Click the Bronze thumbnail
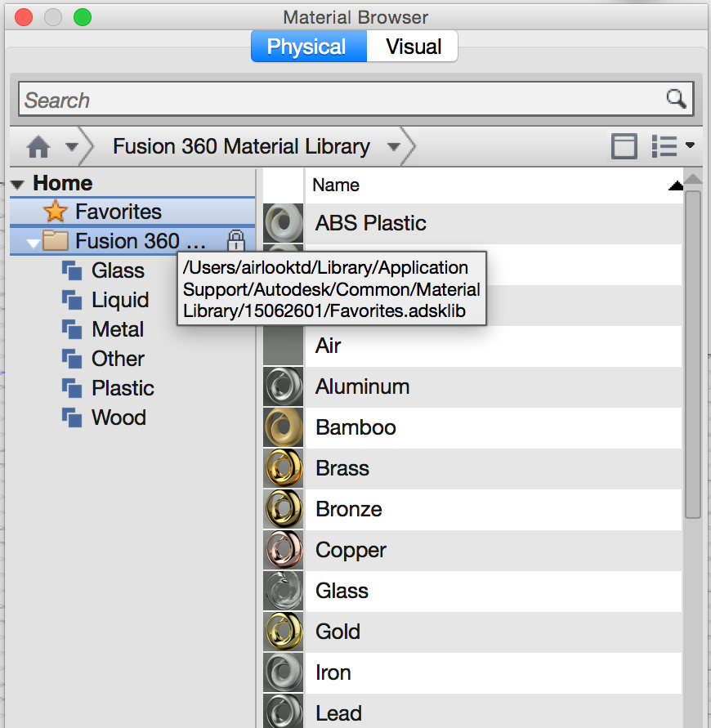Screen dimensions: 711x728 pos(284,509)
